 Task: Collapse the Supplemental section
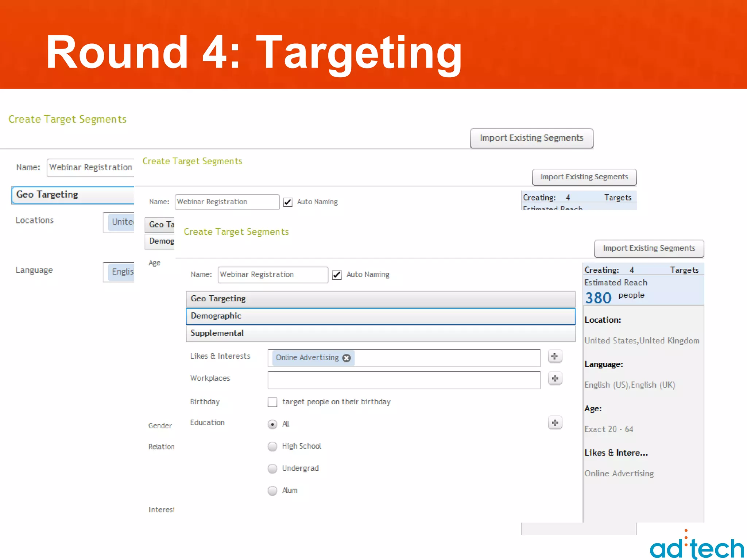pos(380,333)
